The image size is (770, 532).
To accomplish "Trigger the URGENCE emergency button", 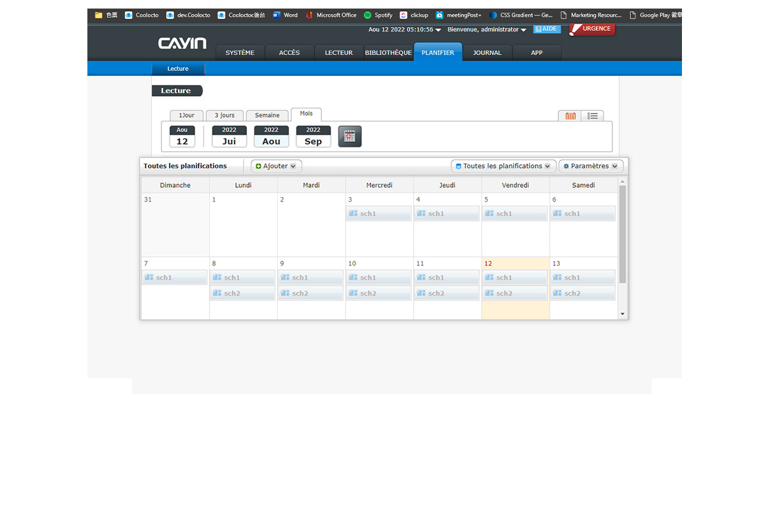I will point(592,29).
